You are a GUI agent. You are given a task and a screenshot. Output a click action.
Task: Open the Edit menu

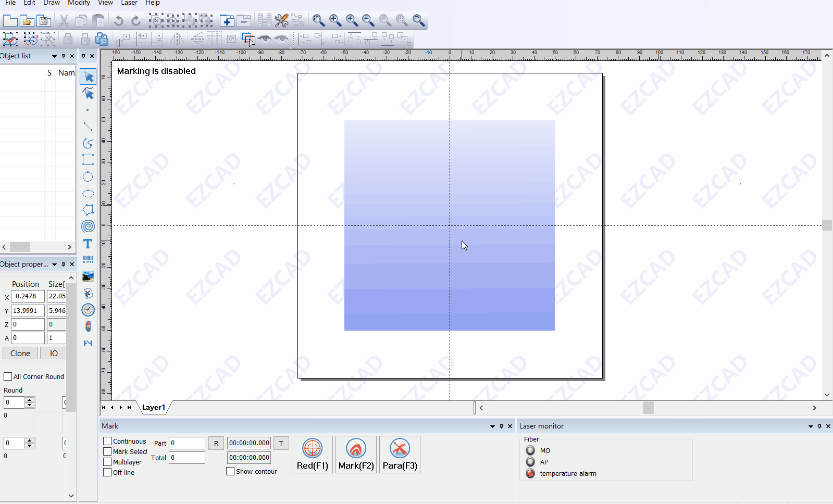coord(29,3)
